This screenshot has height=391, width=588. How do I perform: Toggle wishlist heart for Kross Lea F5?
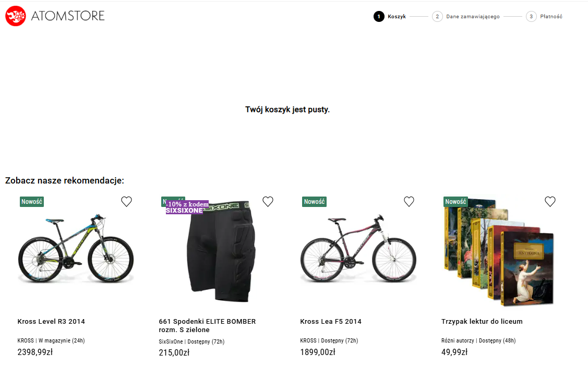click(409, 202)
